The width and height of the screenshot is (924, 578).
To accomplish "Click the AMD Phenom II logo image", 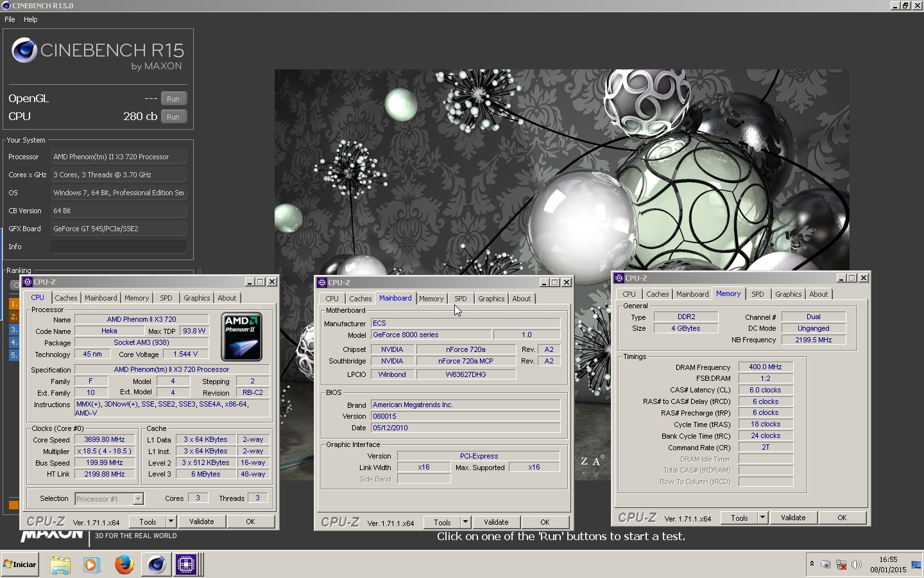I will pyautogui.click(x=241, y=337).
